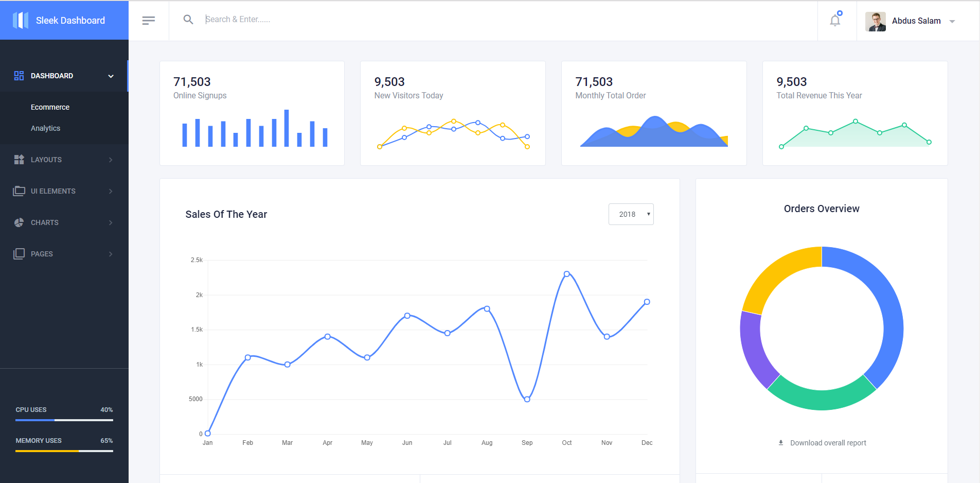Viewport: 980px width, 483px height.
Task: Click the Layouts sidebar icon
Action: pos(19,160)
